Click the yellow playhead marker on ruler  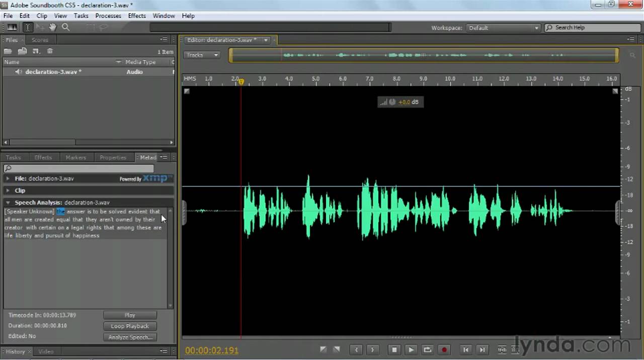241,81
